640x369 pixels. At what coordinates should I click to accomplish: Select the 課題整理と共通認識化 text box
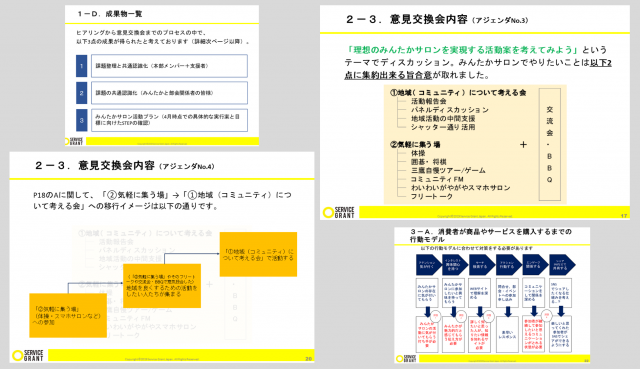point(169,66)
